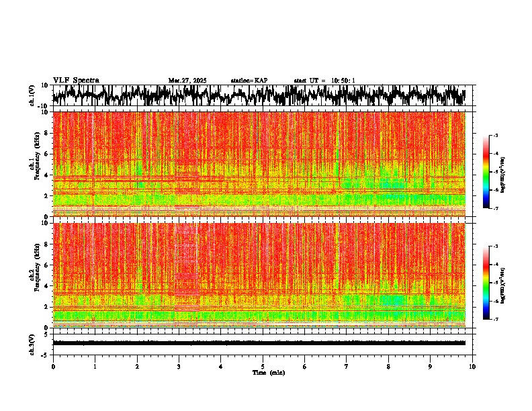
Task: Click the '5' time axis tick label
Action: [263, 367]
